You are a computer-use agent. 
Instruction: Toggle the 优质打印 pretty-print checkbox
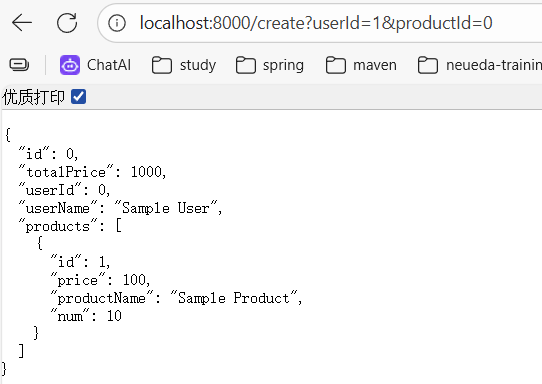point(78,96)
